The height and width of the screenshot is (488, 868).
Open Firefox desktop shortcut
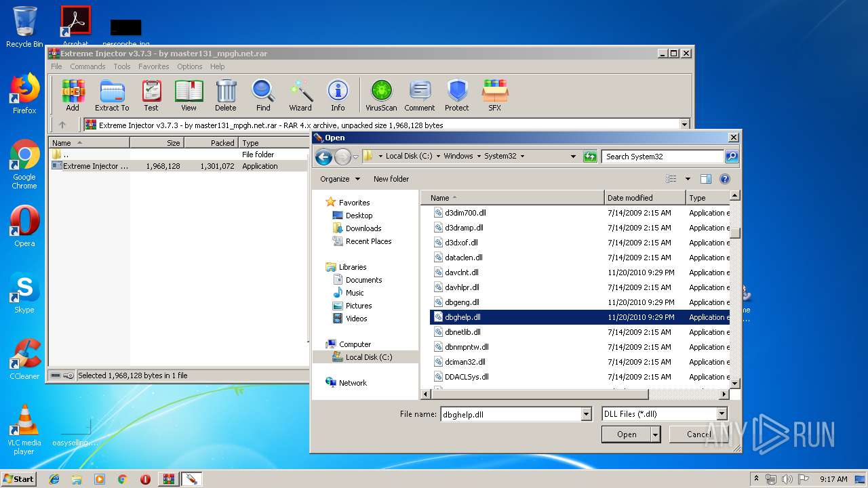tap(24, 94)
